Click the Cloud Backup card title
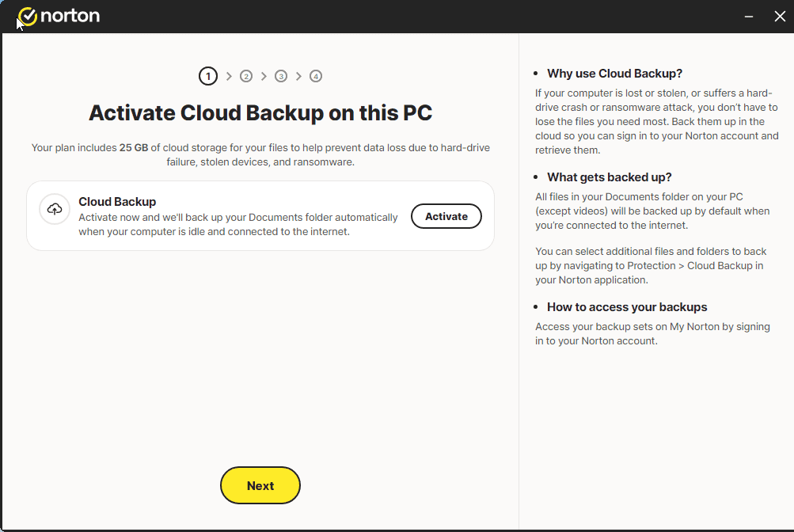This screenshot has height=532, width=794. (x=117, y=202)
